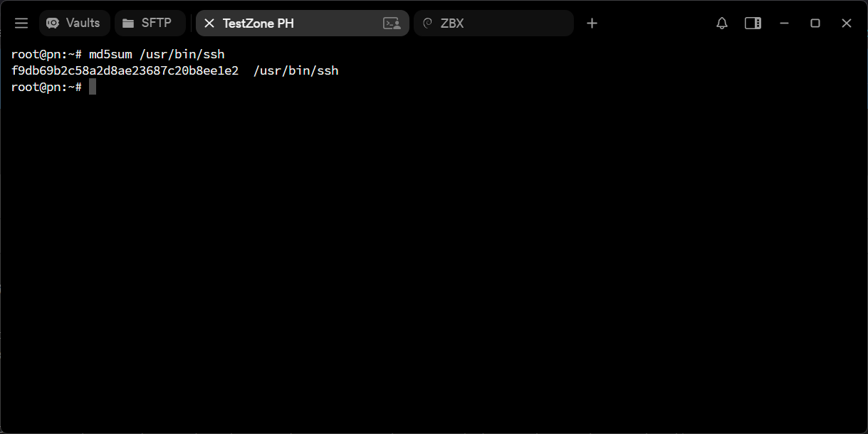This screenshot has width=868, height=434.
Task: Minimize the terminal window
Action: 784,23
